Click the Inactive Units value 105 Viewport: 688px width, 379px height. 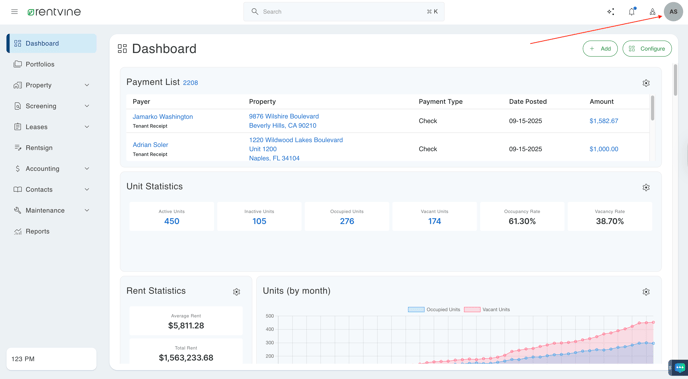click(x=259, y=221)
